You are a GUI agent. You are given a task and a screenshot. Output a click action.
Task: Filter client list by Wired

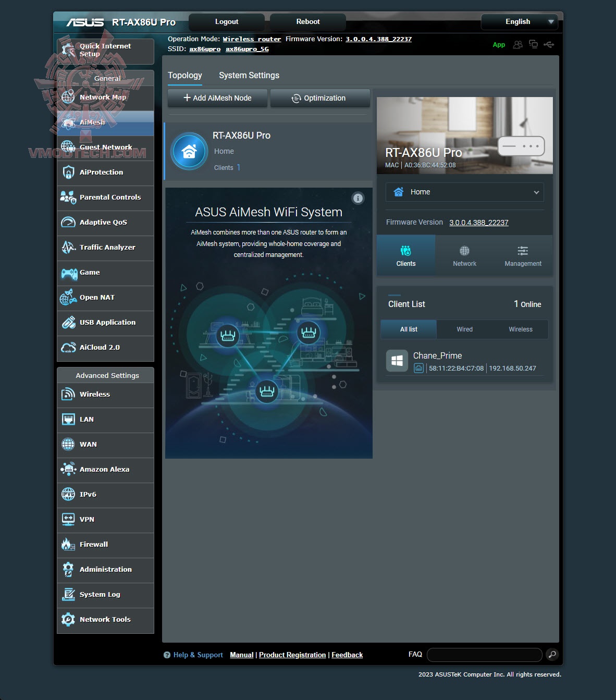[x=464, y=329]
